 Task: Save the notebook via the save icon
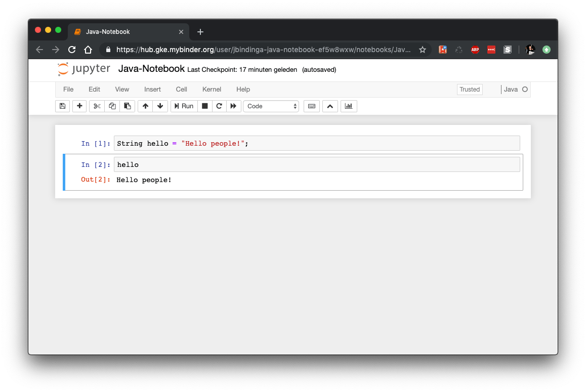click(62, 106)
